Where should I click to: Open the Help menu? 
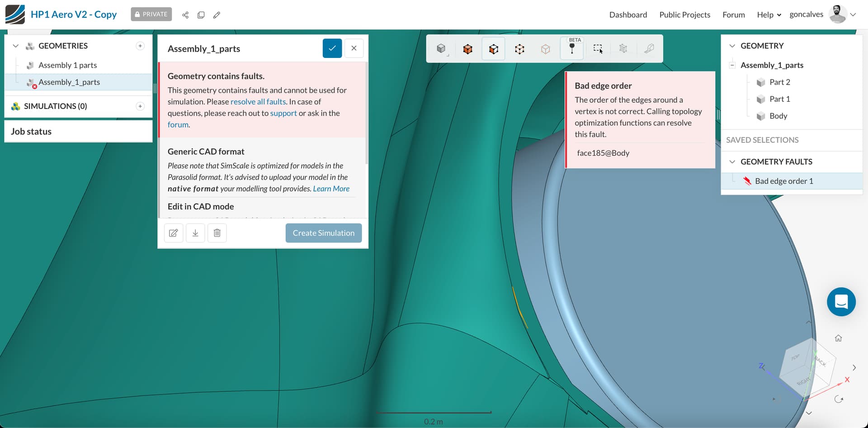click(769, 15)
